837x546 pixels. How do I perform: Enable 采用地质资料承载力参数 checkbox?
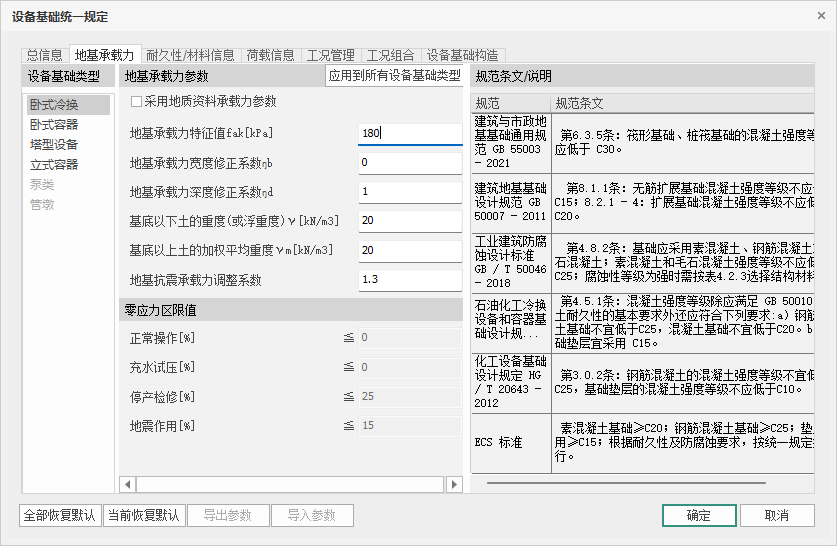pos(137,101)
